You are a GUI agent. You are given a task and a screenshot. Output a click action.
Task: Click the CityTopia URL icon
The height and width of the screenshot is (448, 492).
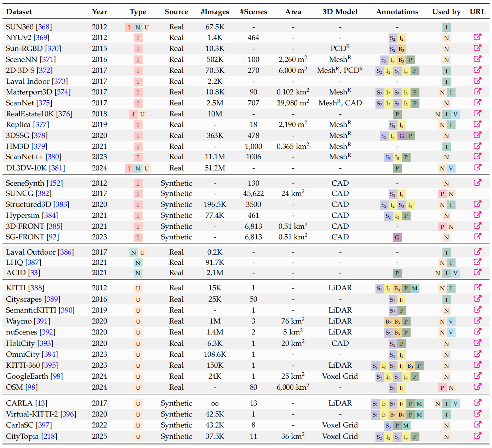pos(477,436)
